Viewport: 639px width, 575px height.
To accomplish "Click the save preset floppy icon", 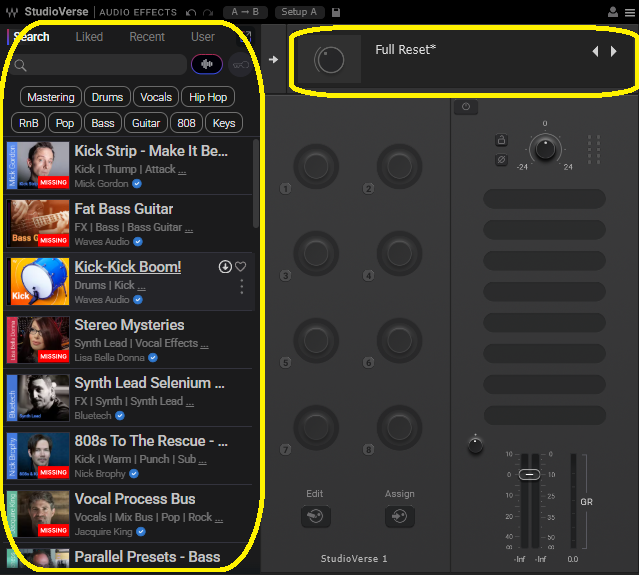I will pos(336,13).
